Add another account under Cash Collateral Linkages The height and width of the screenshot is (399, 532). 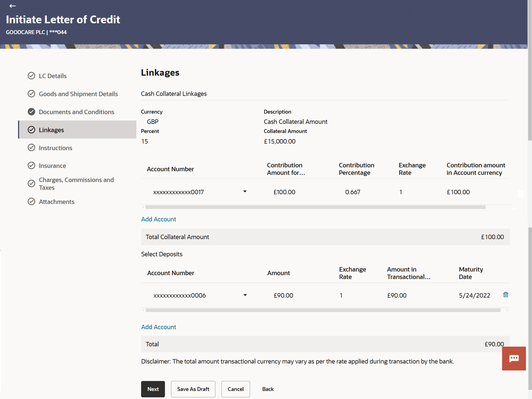tap(158, 219)
